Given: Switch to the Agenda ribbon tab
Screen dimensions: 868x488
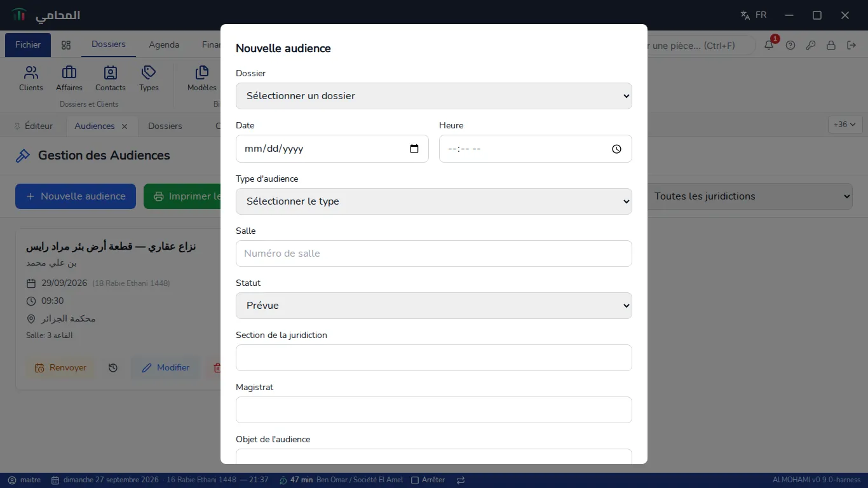Looking at the screenshot, I should tap(164, 45).
